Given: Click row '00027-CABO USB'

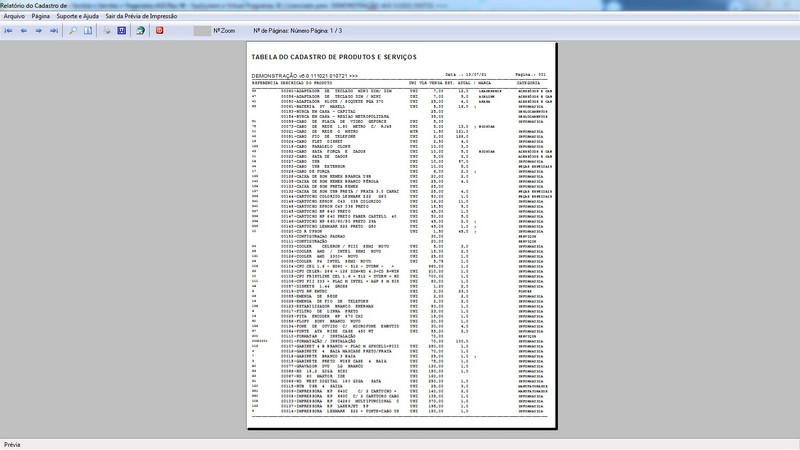Looking at the screenshot, I should click(x=399, y=161).
